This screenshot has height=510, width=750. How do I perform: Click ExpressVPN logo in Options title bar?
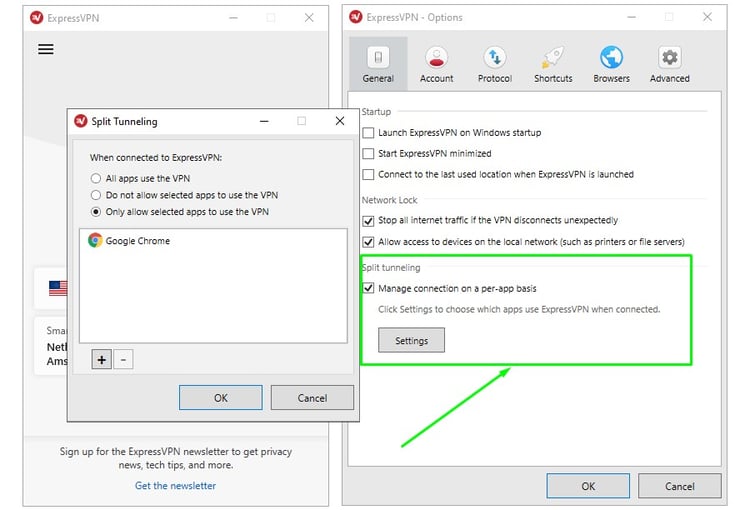355,17
